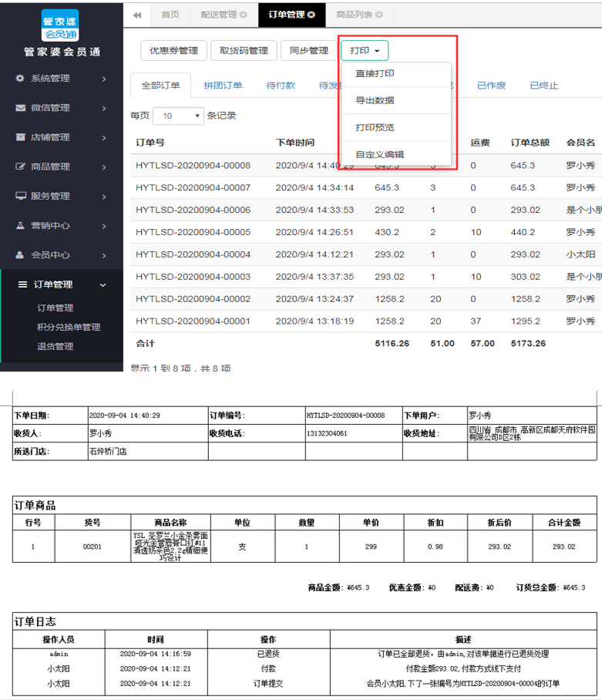Viewport: 602px width, 700px height.
Task: Expand the 服务管理 menu chevron
Action: [x=103, y=197]
